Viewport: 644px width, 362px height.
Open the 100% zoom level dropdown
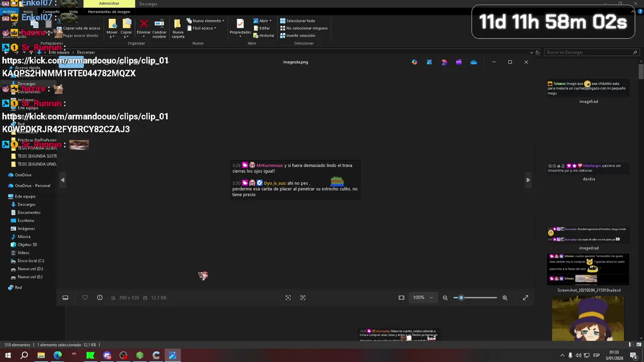click(x=423, y=298)
